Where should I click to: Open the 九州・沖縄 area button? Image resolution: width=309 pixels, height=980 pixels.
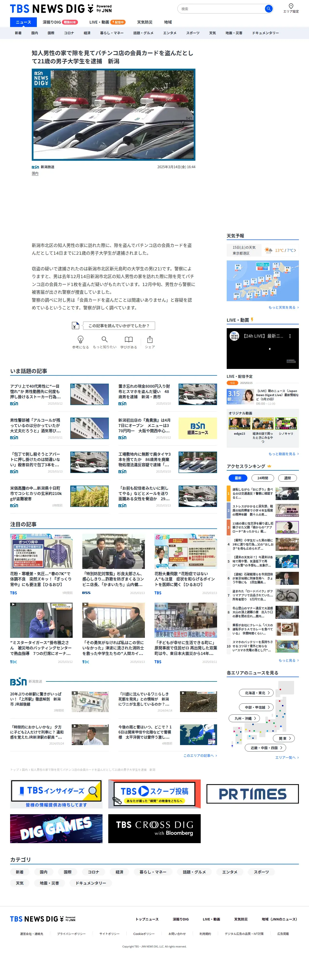click(244, 718)
